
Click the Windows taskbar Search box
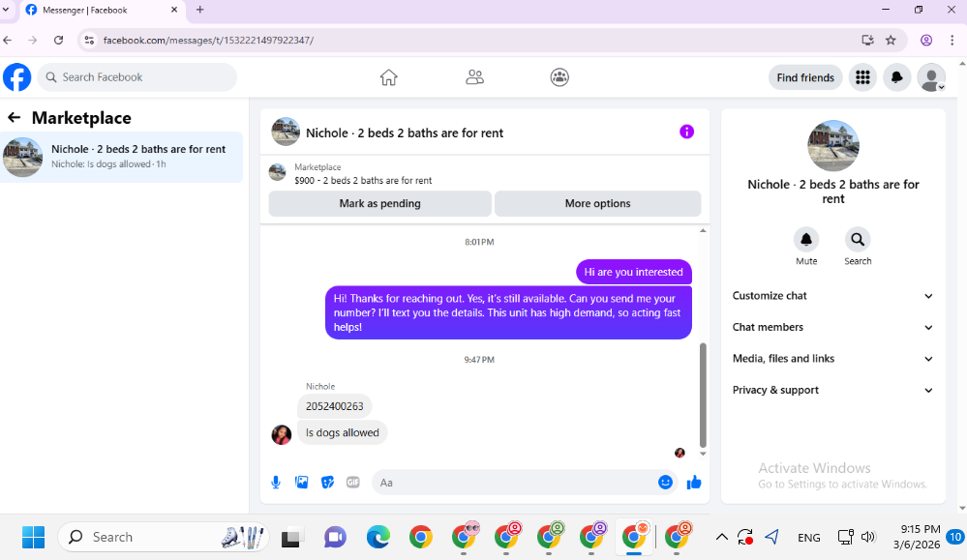coord(164,537)
